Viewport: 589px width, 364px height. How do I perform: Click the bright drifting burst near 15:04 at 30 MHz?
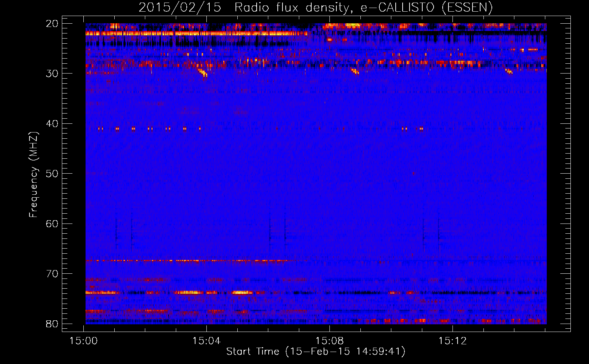coord(202,72)
